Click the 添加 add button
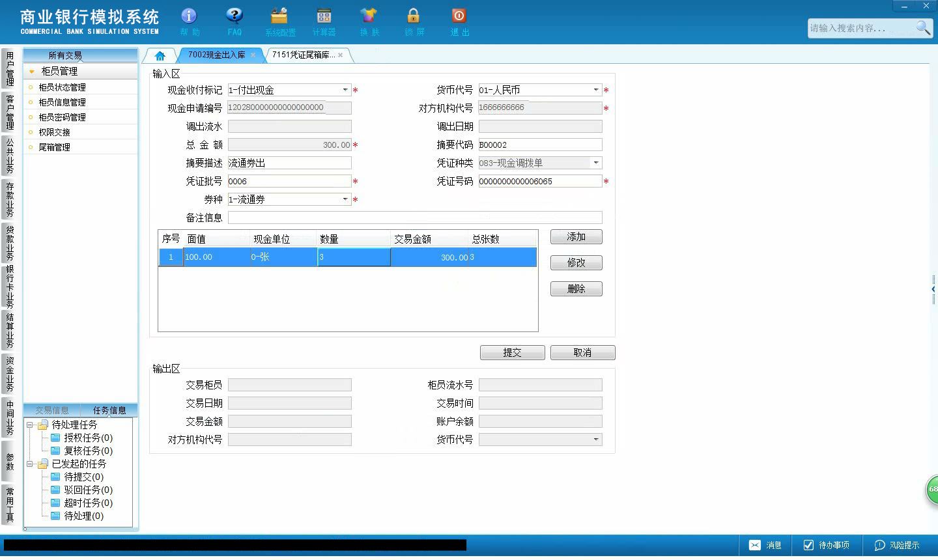 tap(576, 237)
